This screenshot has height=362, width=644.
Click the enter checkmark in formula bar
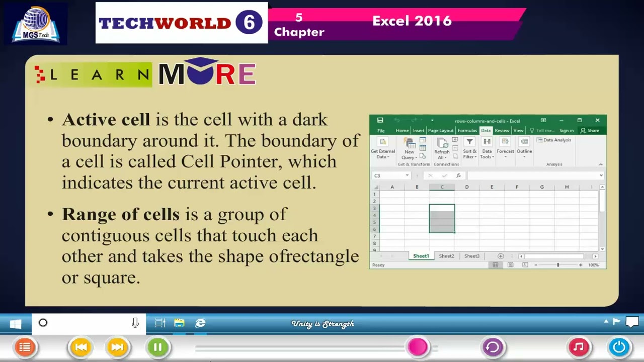[x=444, y=175]
